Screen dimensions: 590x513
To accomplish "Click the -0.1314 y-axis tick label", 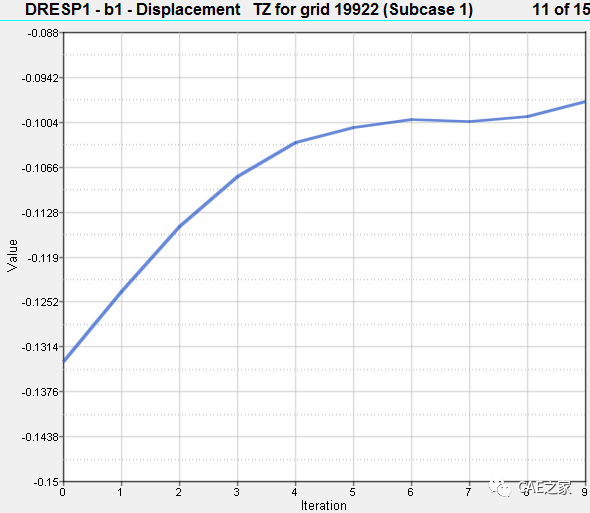I will 41,347.
